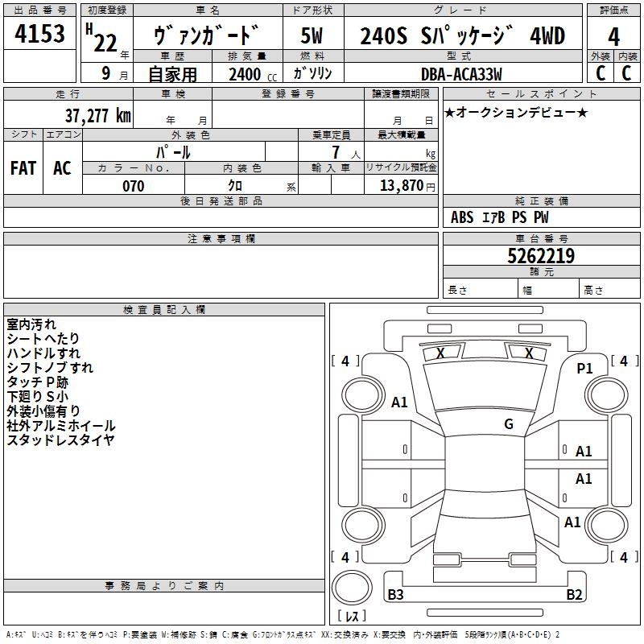Click sales point ★オークションデビュー★
This screenshot has width=644, height=644.
click(x=516, y=112)
